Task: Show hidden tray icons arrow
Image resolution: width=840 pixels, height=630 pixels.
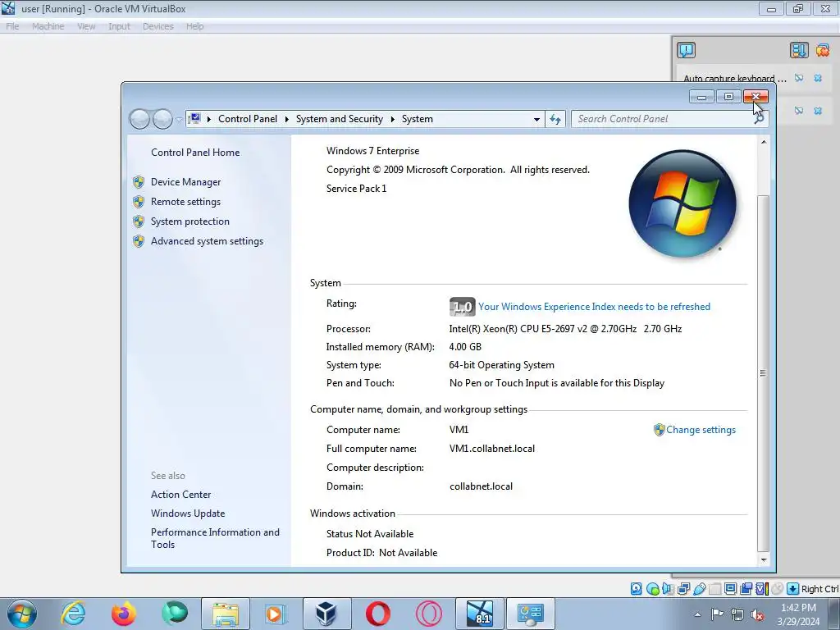Action: point(697,614)
